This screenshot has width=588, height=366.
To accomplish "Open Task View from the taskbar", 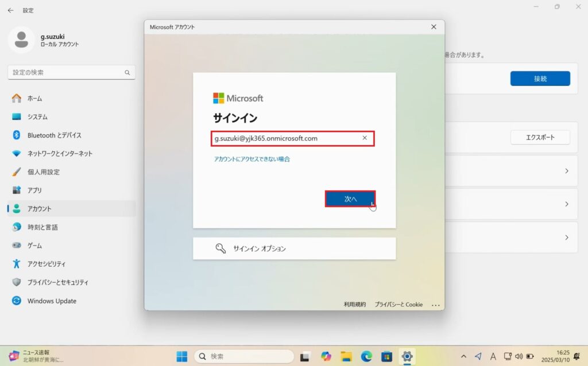I will click(x=305, y=356).
